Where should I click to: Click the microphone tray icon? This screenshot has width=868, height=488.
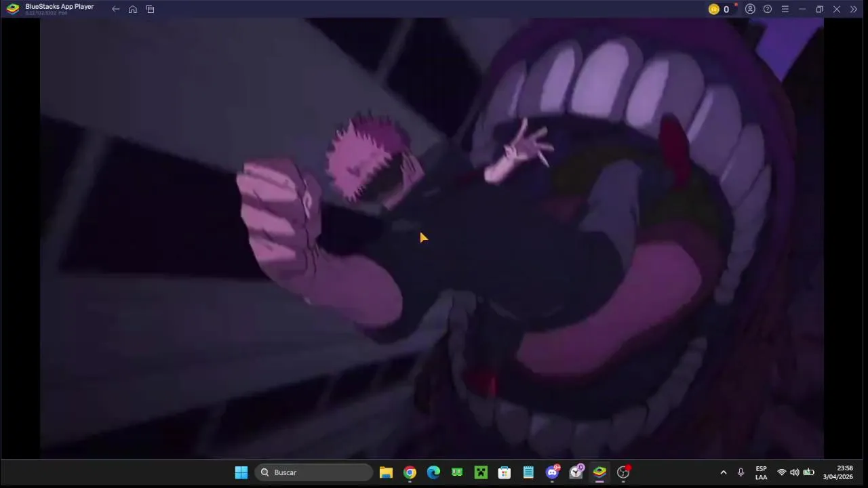[741, 472]
